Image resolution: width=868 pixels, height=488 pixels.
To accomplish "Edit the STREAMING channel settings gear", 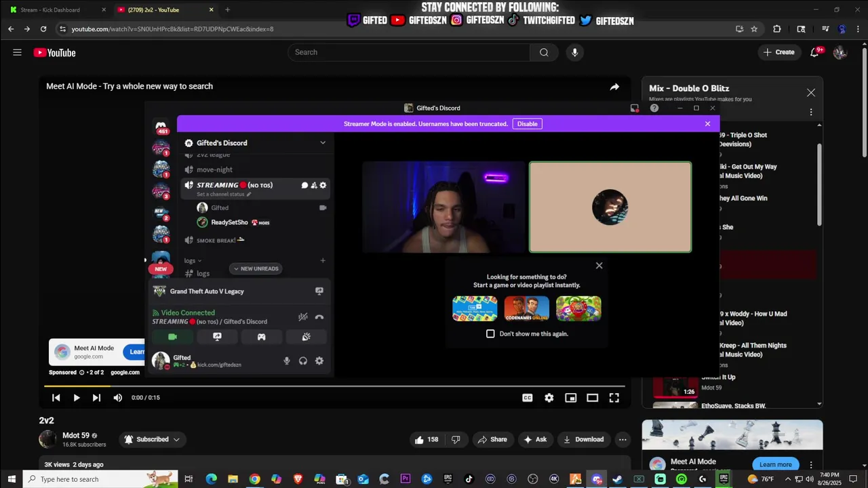I will pyautogui.click(x=323, y=185).
